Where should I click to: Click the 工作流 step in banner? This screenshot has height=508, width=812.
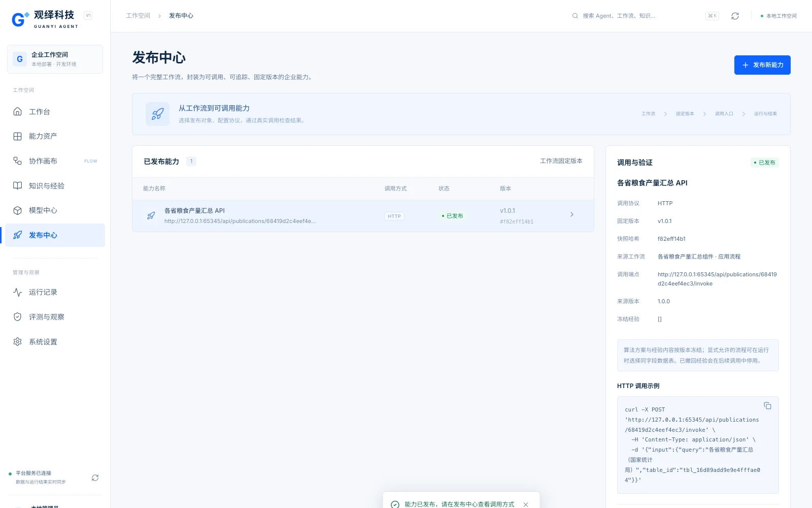coord(648,114)
